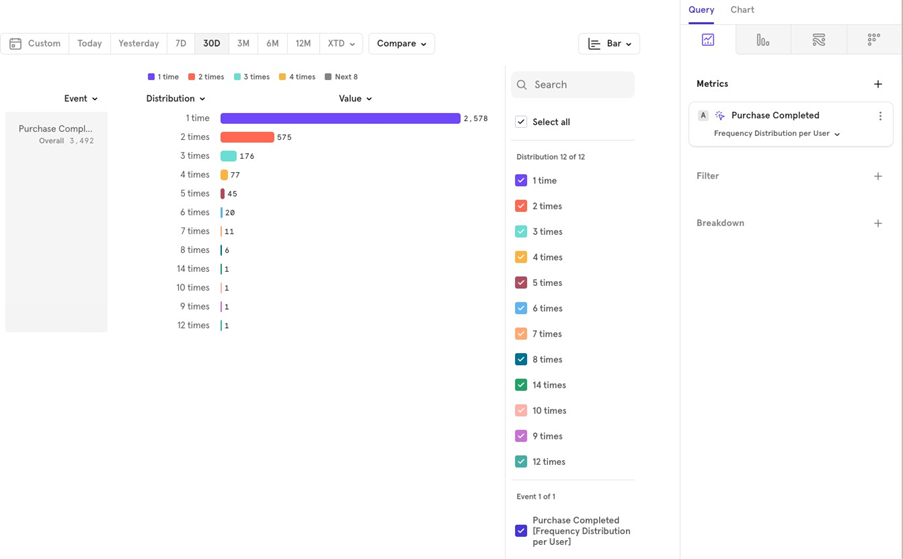Uncheck the 2 times distribution checkbox
The width and height of the screenshot is (903, 559).
[x=521, y=206]
